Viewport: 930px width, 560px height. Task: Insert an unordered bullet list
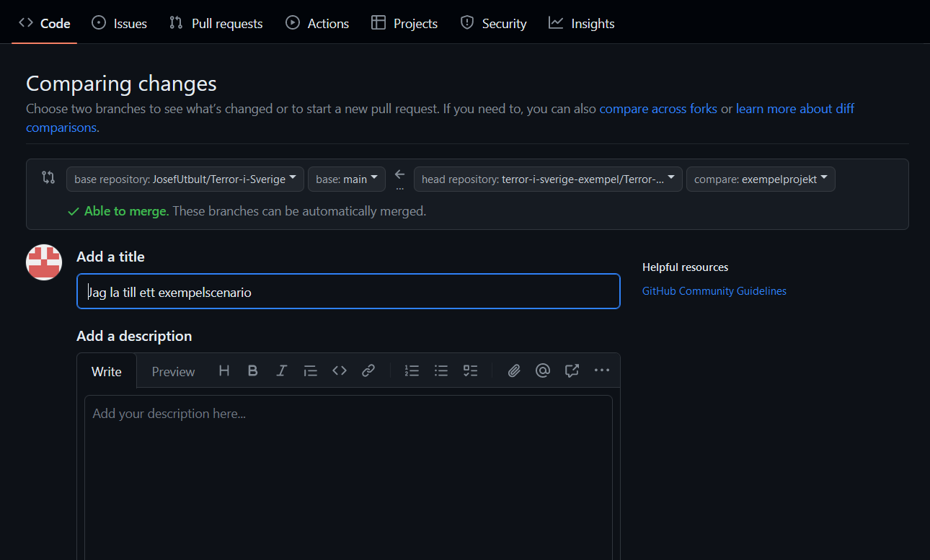coord(441,370)
